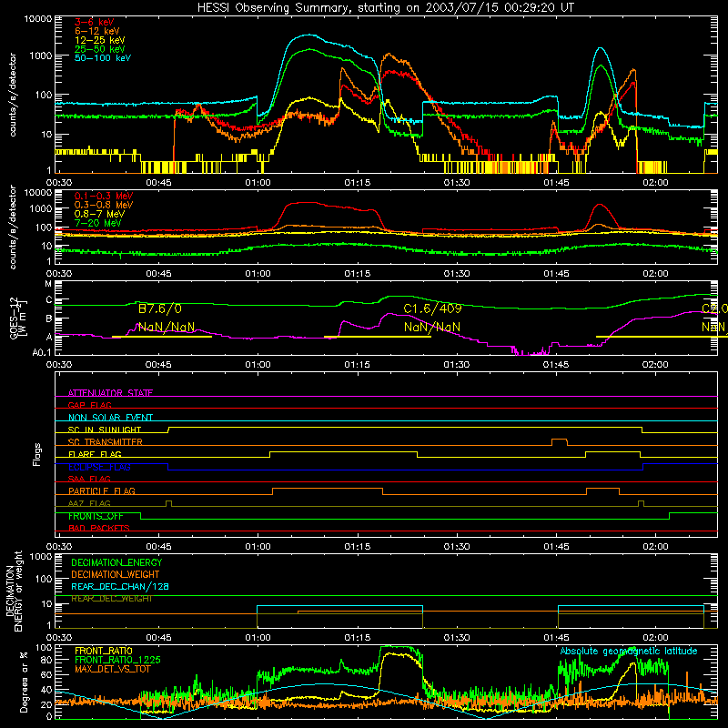Click the yellow interval bar under C1.6/409
Screen dimensions: 728x728
[378, 337]
